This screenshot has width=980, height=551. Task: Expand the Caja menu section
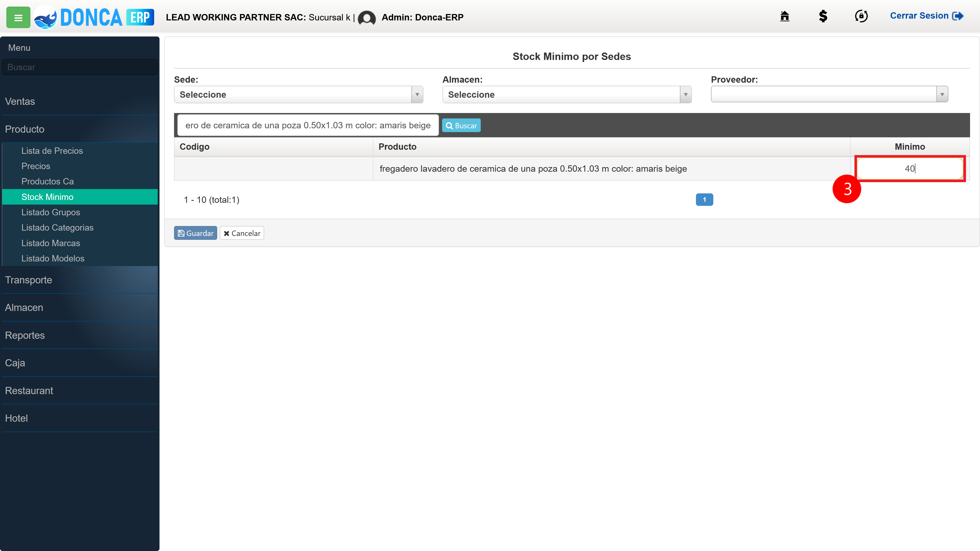click(x=80, y=363)
